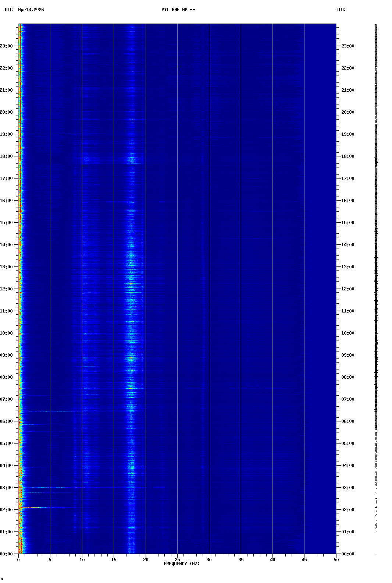Select the 23:00 label on right time axis
Screen dimensions: 392x583
click(348, 46)
